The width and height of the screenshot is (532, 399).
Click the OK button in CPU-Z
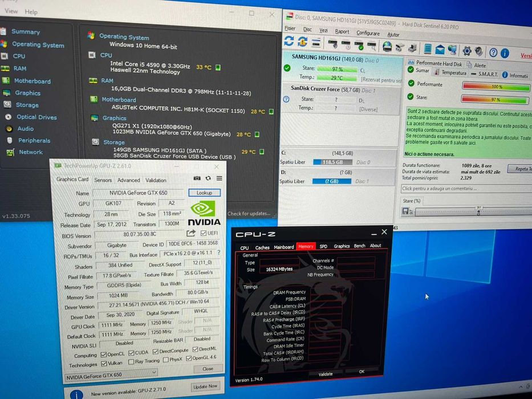pos(362,372)
